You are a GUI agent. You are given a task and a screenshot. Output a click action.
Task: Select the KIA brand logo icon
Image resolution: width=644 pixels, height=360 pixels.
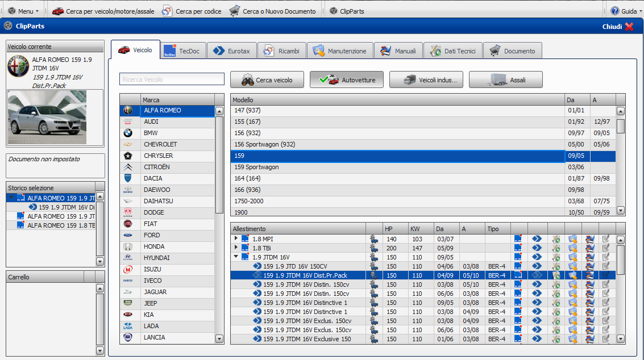128,315
